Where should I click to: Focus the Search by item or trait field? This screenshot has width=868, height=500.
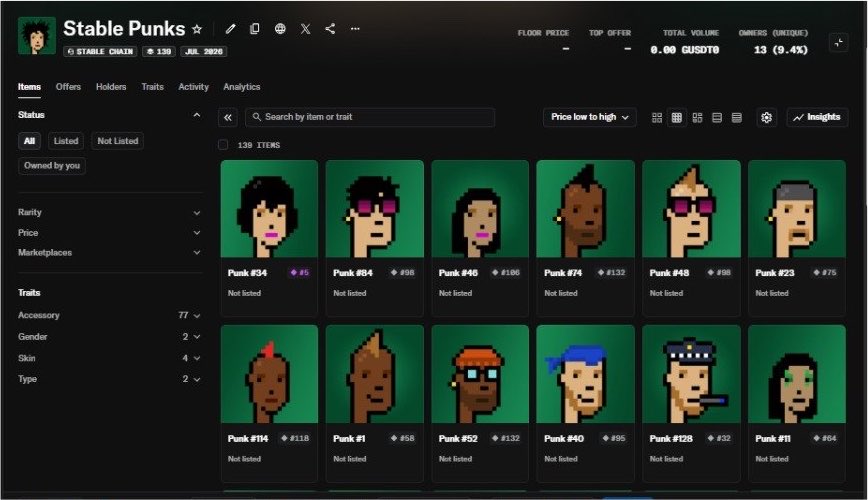pos(370,117)
